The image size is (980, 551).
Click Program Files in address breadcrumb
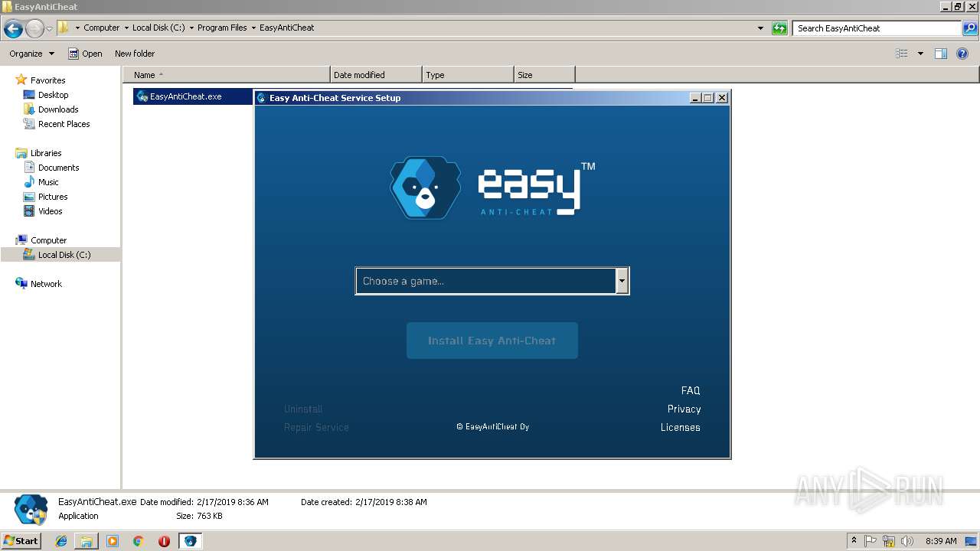pyautogui.click(x=222, y=28)
